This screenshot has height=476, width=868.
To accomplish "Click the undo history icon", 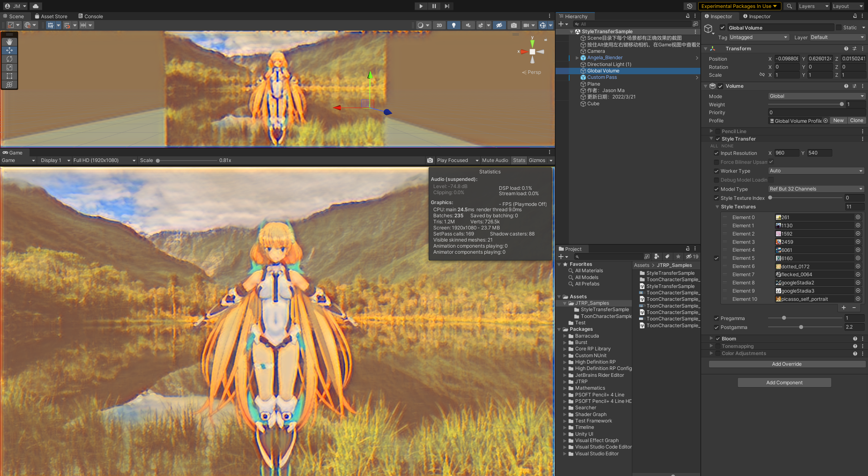I will pyautogui.click(x=690, y=6).
